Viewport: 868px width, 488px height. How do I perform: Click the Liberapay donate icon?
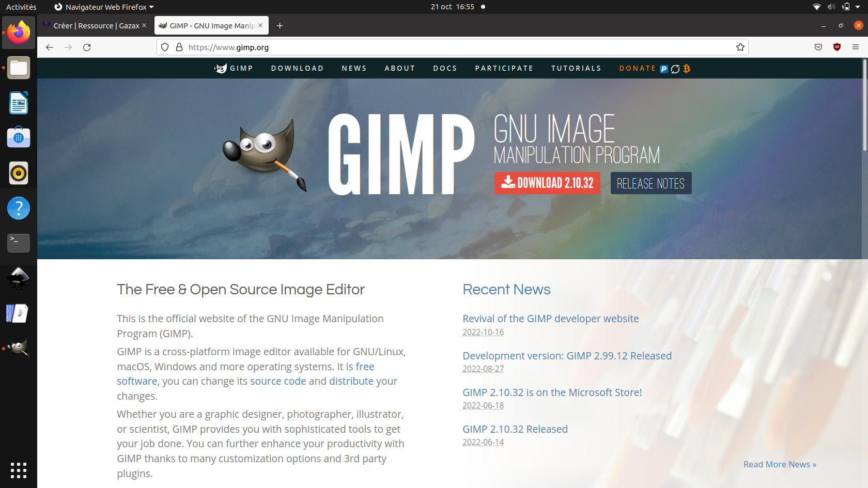[x=675, y=69]
